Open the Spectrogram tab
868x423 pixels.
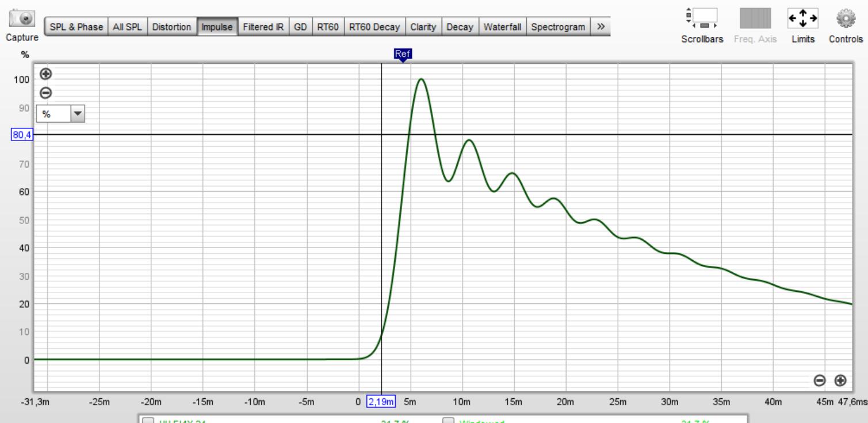(x=560, y=27)
